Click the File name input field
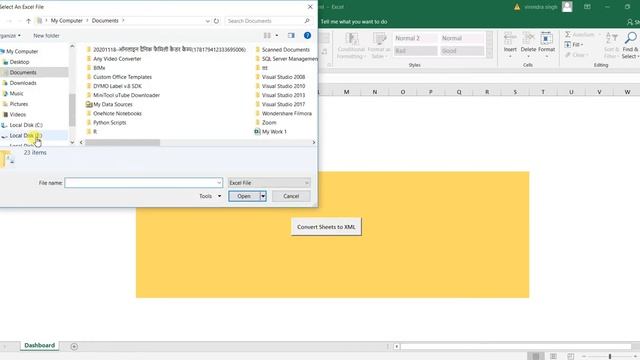The height and width of the screenshot is (360, 640). [x=140, y=183]
